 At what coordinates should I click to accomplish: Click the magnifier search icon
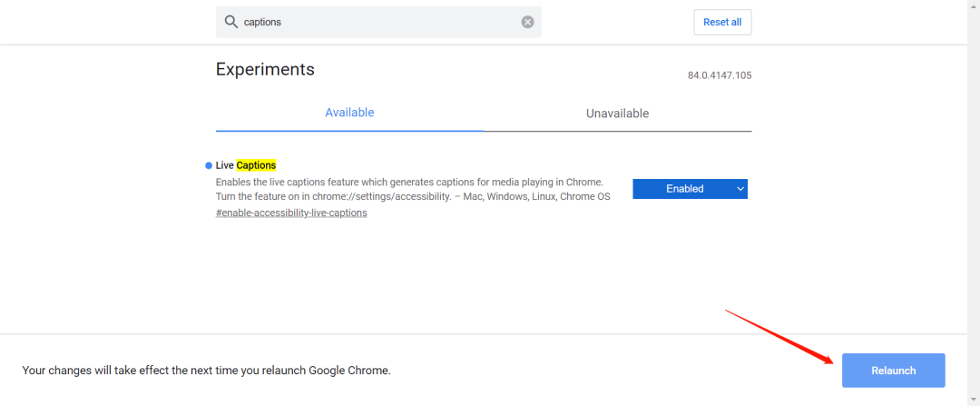pyautogui.click(x=230, y=22)
